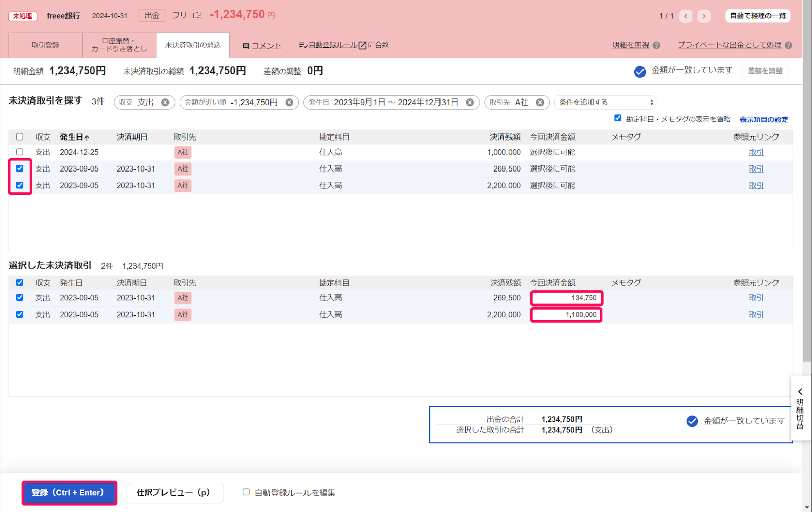Image resolution: width=812 pixels, height=512 pixels.
Task: Open 条件を追加する dropdown
Action: [x=605, y=103]
